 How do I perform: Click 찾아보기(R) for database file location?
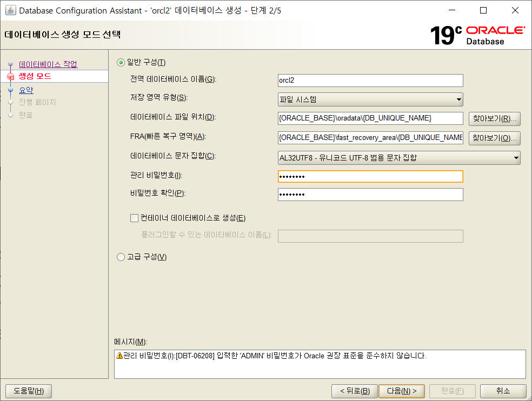494,119
